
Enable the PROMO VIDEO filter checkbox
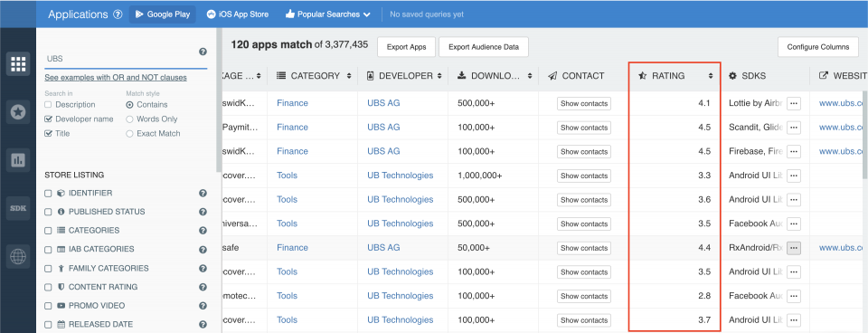[48, 306]
